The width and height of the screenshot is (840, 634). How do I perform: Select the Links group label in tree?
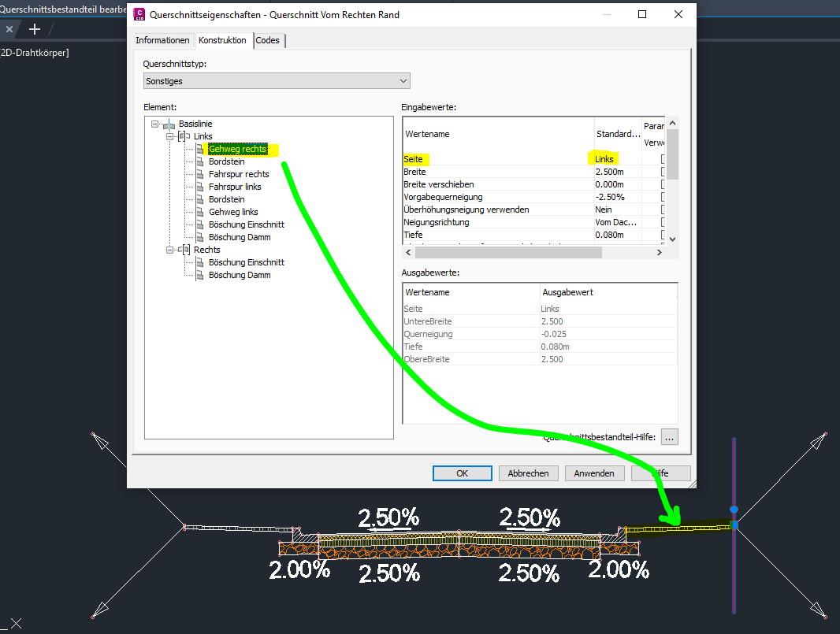coord(203,136)
